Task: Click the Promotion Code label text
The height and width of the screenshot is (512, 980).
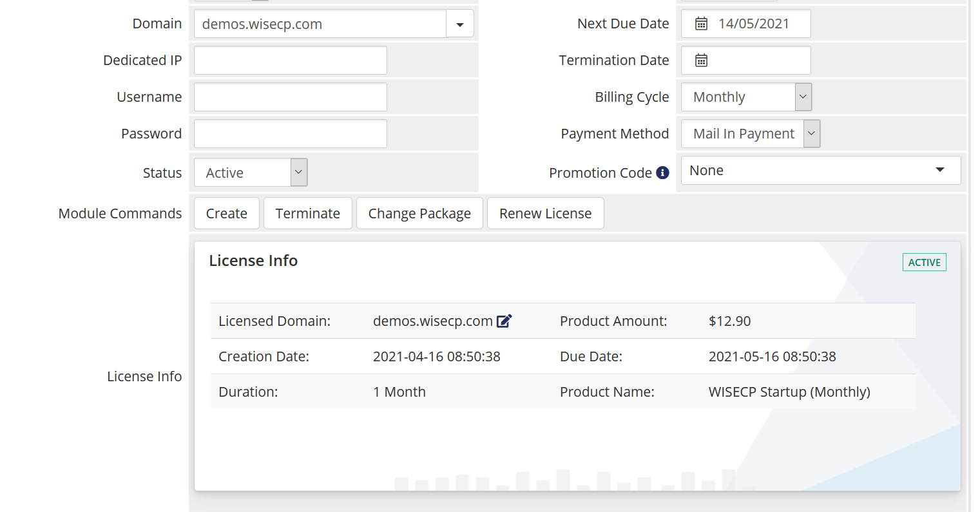Action: [600, 173]
